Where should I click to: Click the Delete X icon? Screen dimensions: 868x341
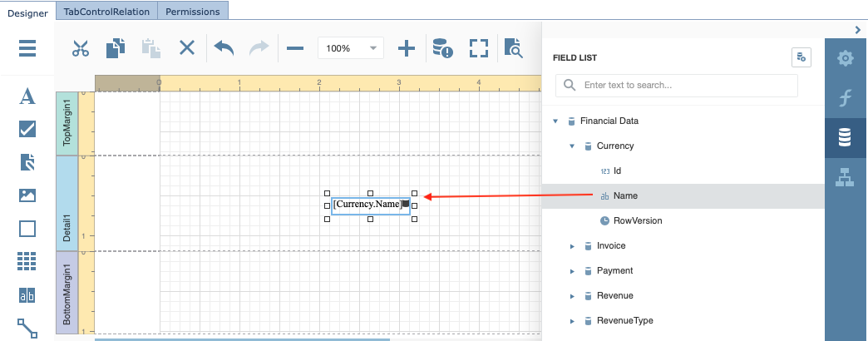coord(187,48)
